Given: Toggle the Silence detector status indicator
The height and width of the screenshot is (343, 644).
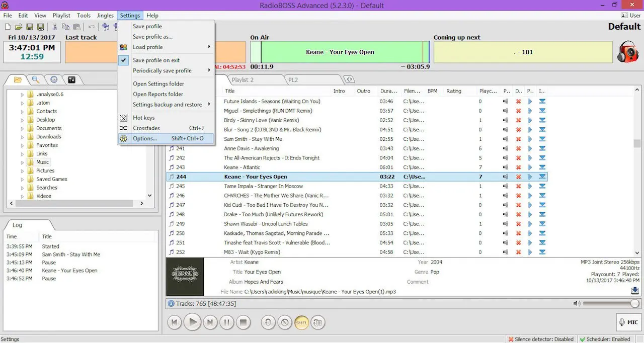Looking at the screenshot, I should (541, 339).
